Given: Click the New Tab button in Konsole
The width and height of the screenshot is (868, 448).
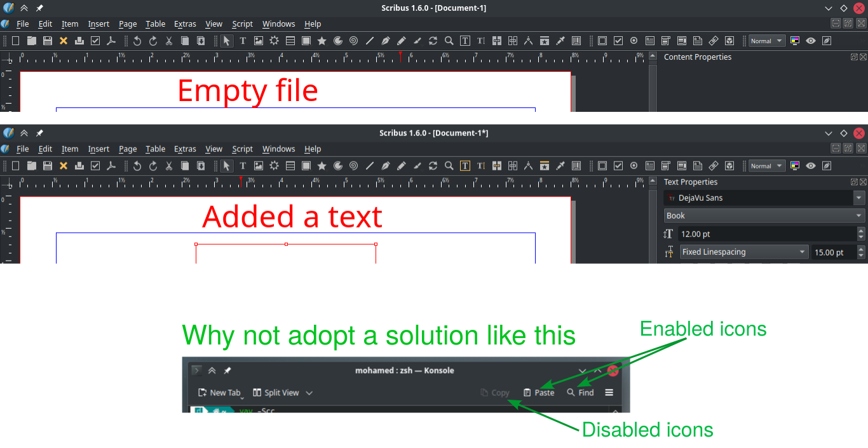Looking at the screenshot, I should click(x=219, y=393).
